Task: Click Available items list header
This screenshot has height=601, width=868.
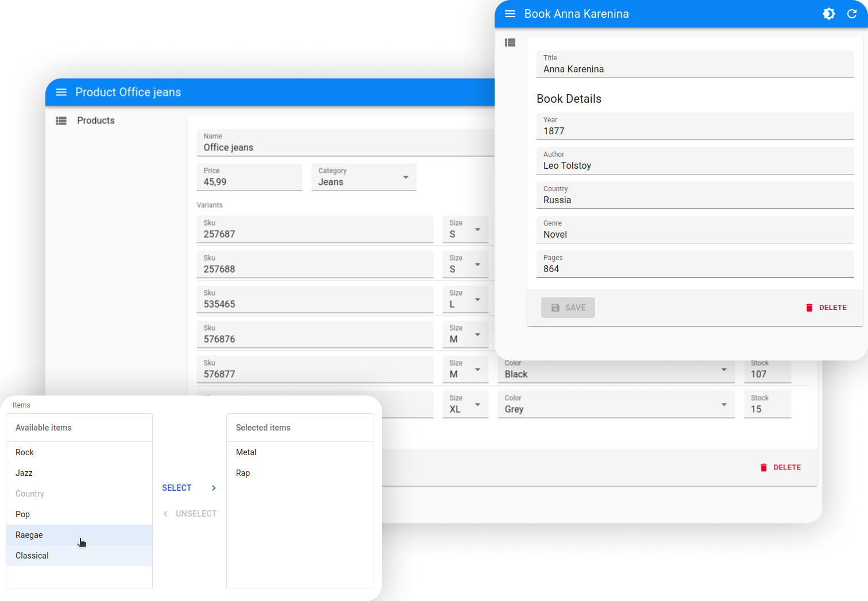Action: point(79,428)
